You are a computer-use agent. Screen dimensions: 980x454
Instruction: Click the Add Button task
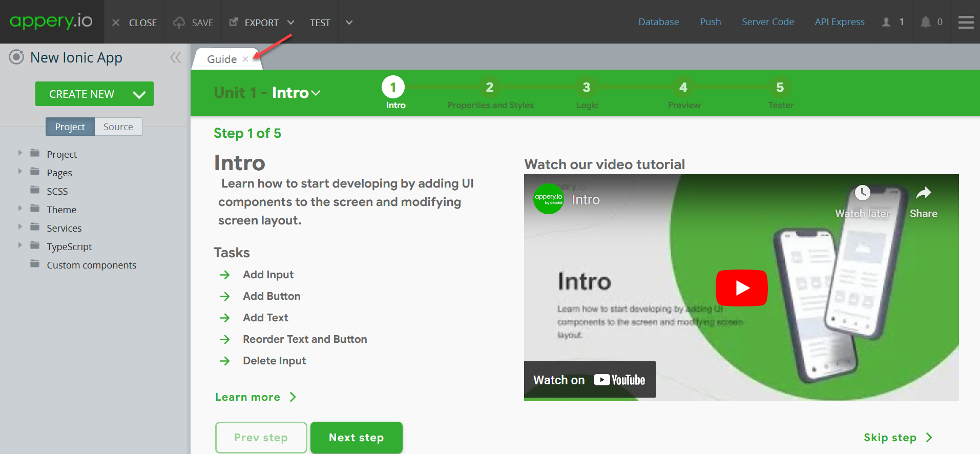[272, 296]
